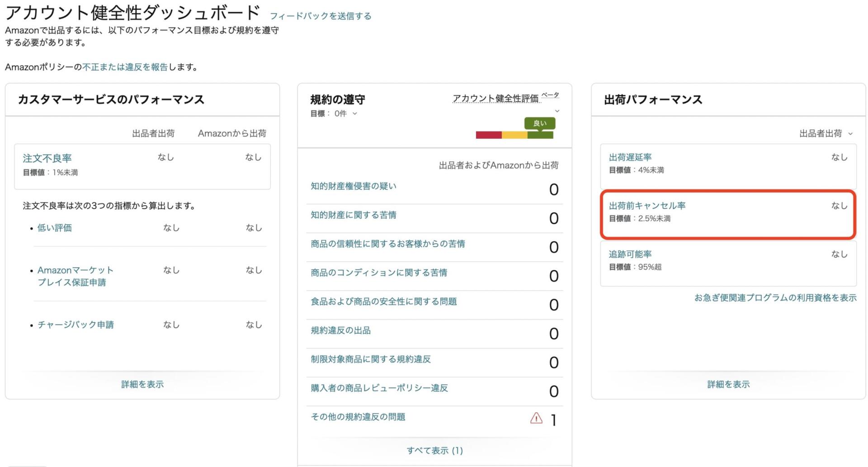The width and height of the screenshot is (868, 467).
Task: Open 商品のコンディションに関する苦情 link
Action: tap(379, 273)
